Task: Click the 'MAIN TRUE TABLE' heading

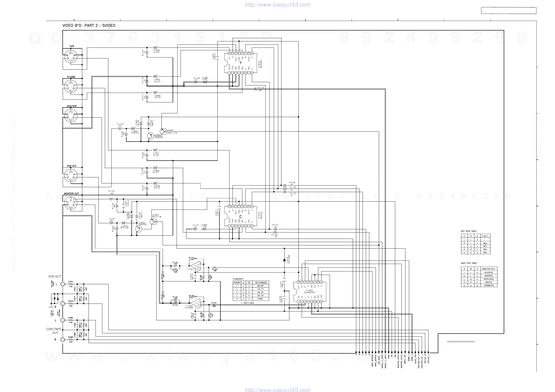Action: pos(469,263)
